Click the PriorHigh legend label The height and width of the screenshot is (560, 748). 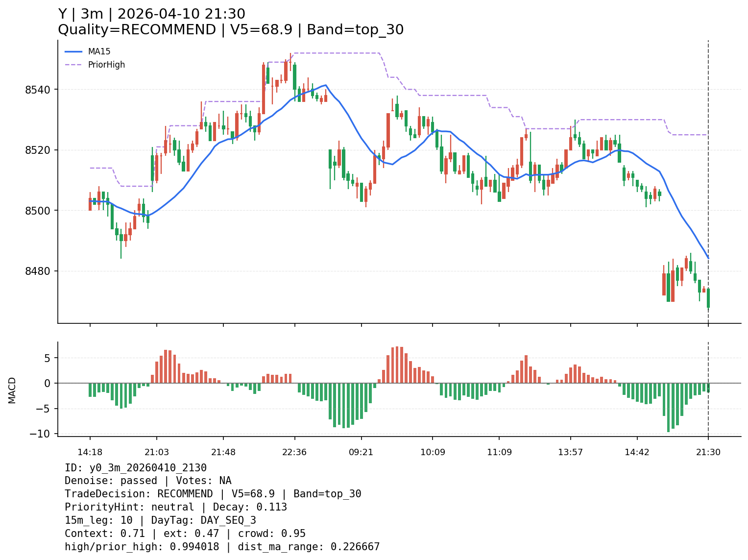tap(106, 65)
